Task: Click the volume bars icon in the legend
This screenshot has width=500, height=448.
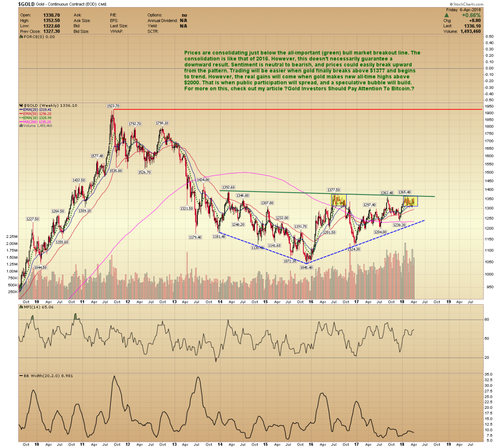Action: 21,125
